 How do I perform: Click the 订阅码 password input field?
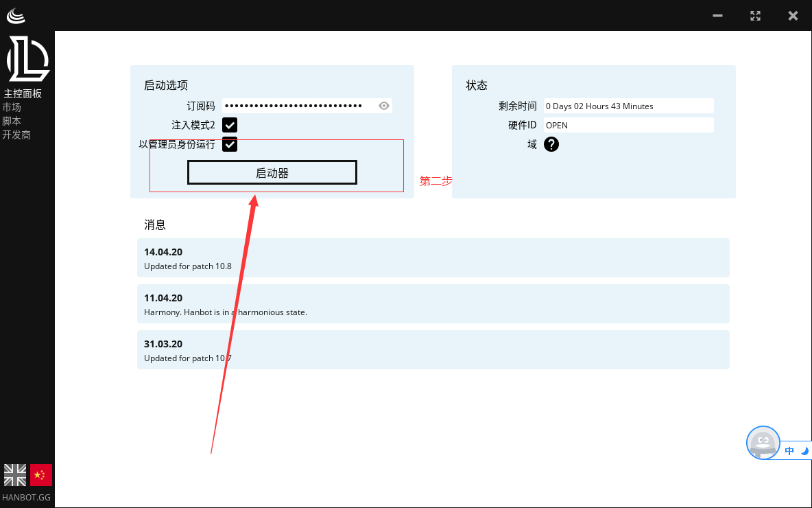(x=307, y=106)
